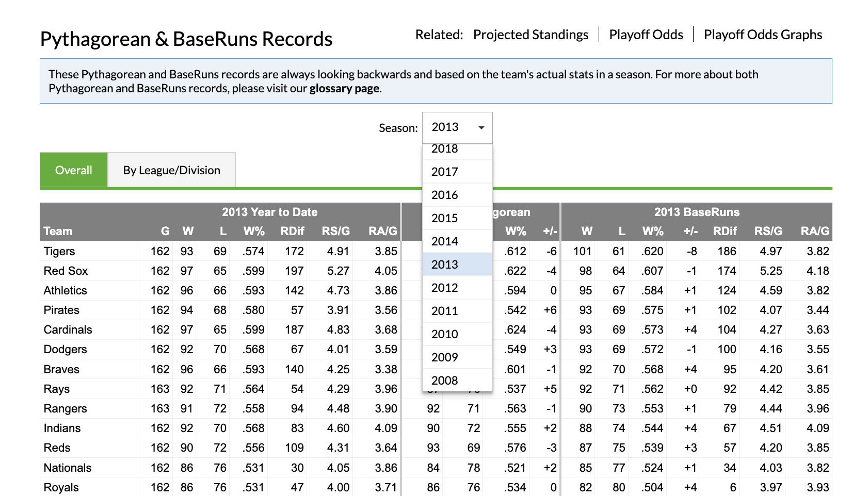
Task: Open the By League/Division tab
Action: (171, 170)
